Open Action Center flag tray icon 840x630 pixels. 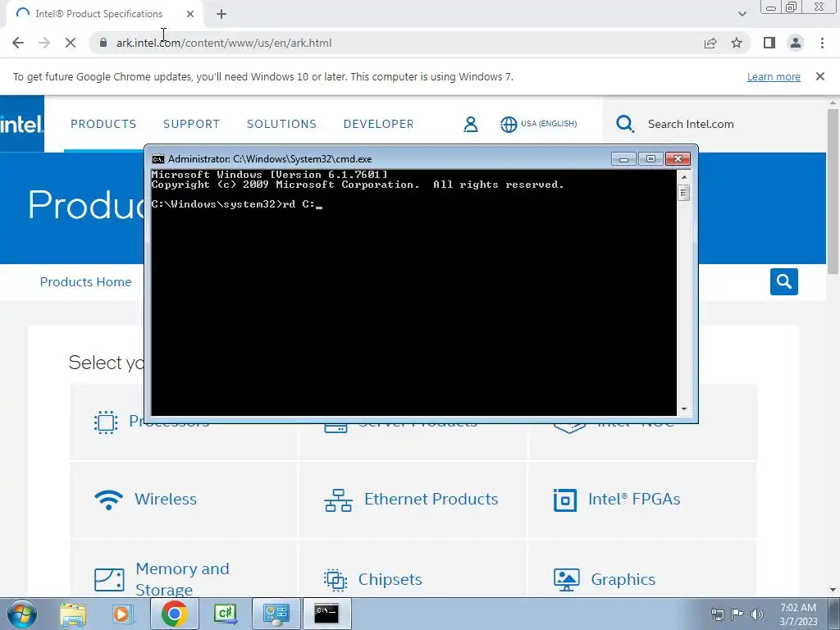737,614
